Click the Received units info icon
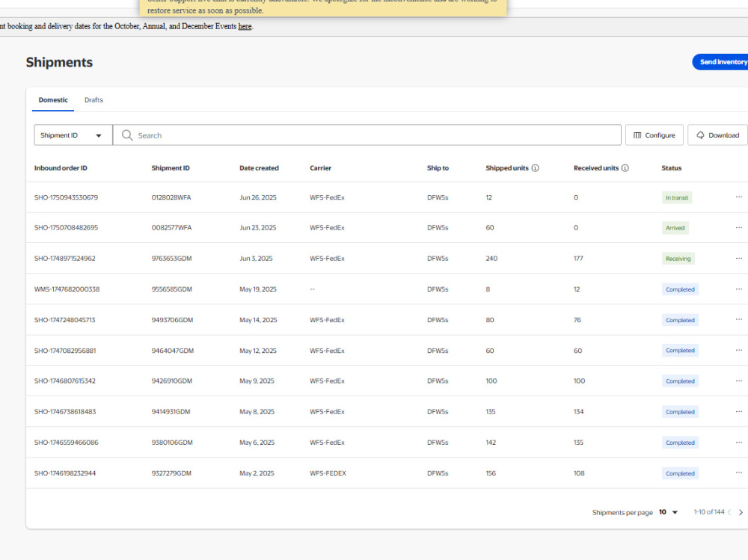 tap(625, 168)
